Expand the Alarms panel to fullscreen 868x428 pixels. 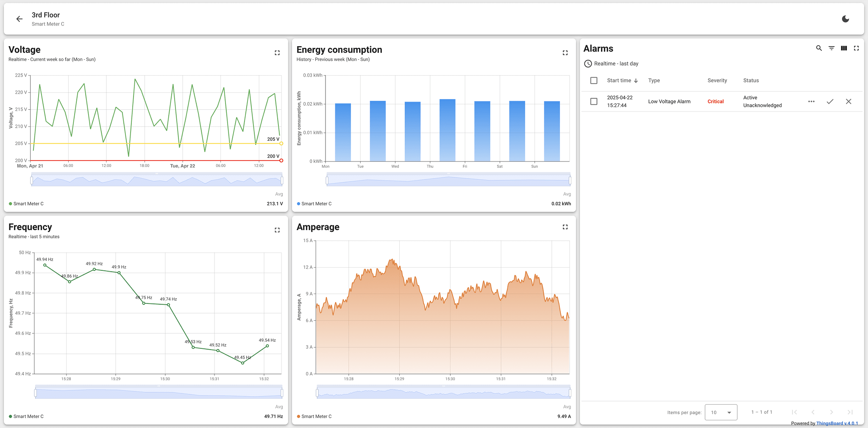(x=856, y=48)
